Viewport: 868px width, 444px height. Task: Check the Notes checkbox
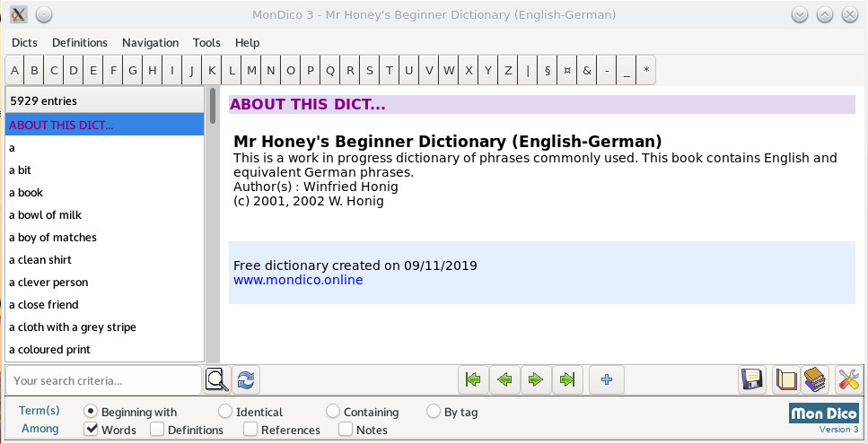(346, 429)
